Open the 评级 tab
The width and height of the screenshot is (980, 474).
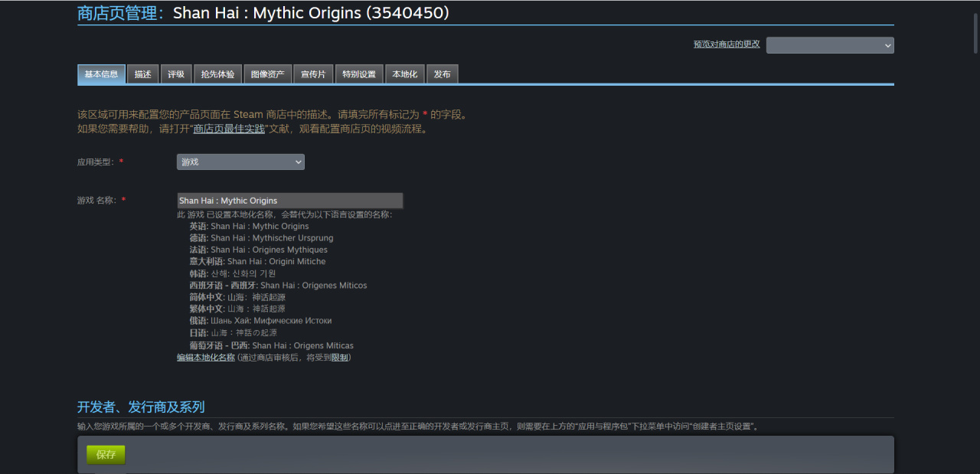click(176, 74)
